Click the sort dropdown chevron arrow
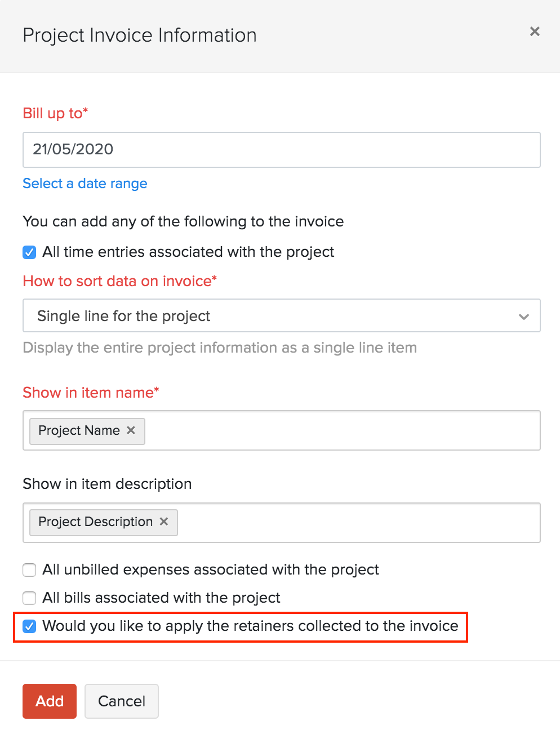The image size is (560, 739). click(524, 316)
